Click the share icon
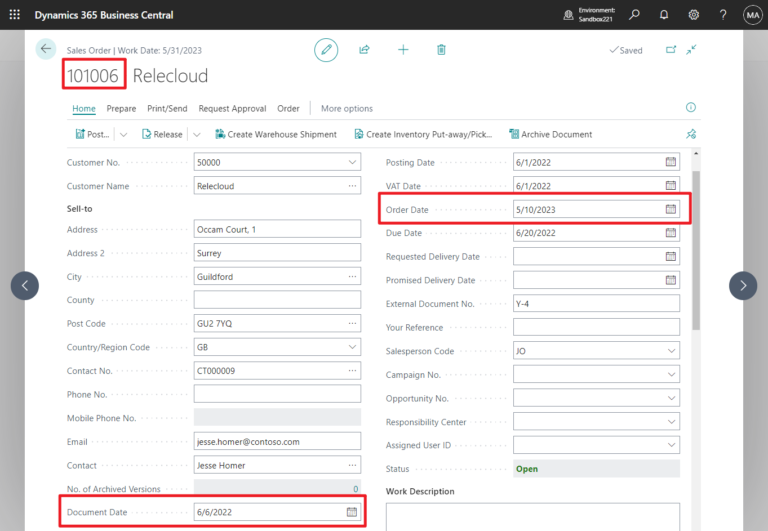This screenshot has height=531, width=768. tap(364, 49)
